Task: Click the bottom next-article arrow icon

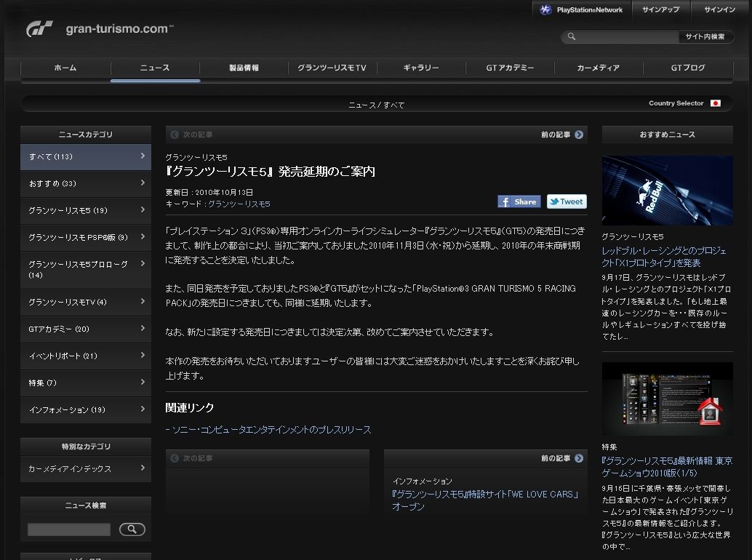Action: point(175,458)
